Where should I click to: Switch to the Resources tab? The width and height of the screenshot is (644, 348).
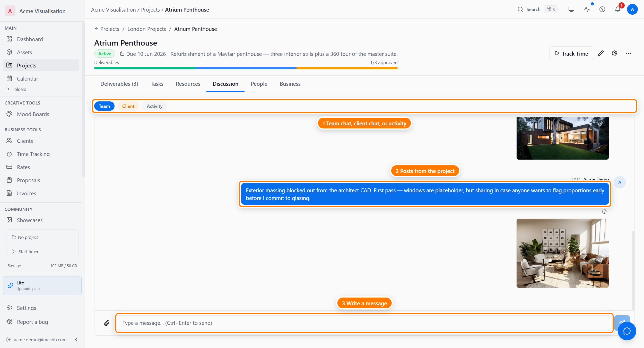[188, 84]
